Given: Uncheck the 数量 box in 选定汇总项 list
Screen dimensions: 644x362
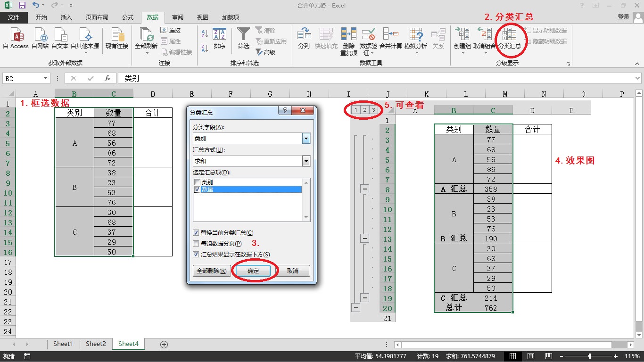Looking at the screenshot, I should point(197,189).
